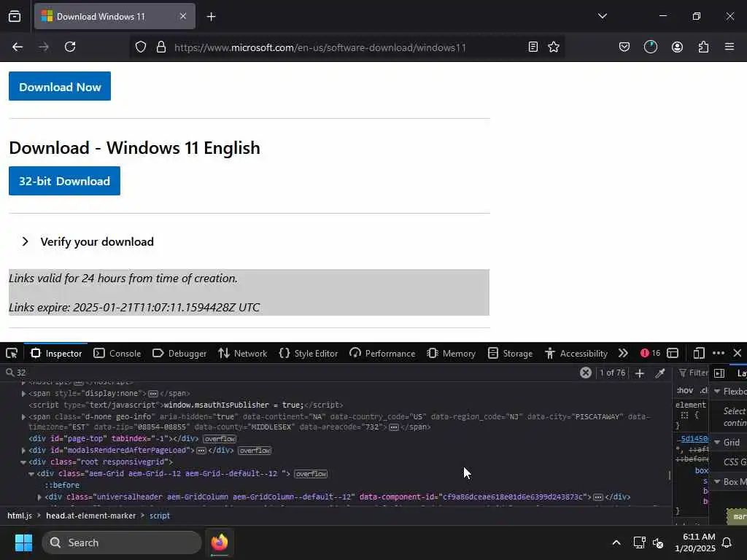Create a new node with plus
The image size is (747, 560).
pyautogui.click(x=640, y=373)
